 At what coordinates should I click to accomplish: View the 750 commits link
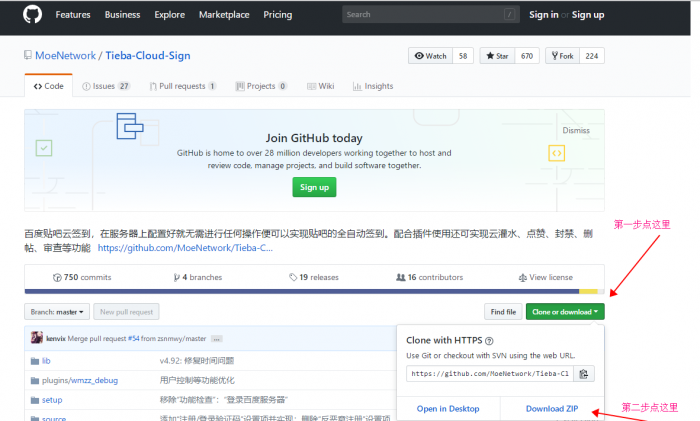click(x=82, y=277)
